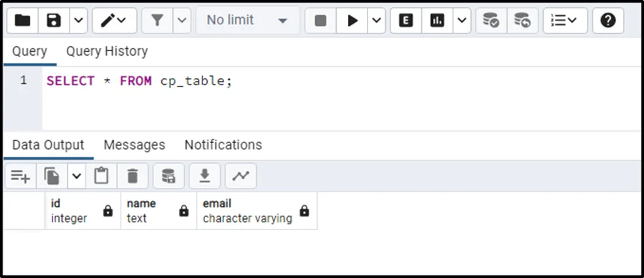Click the Explain query icon

406,20
